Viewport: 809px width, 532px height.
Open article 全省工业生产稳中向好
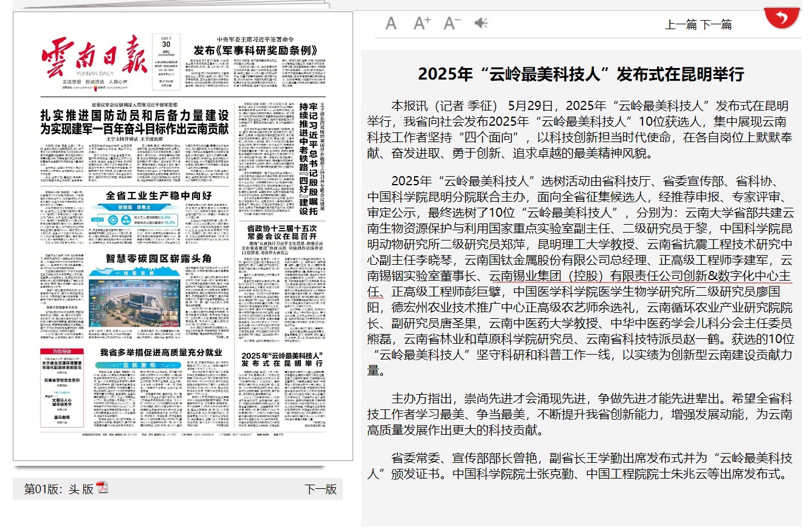158,196
